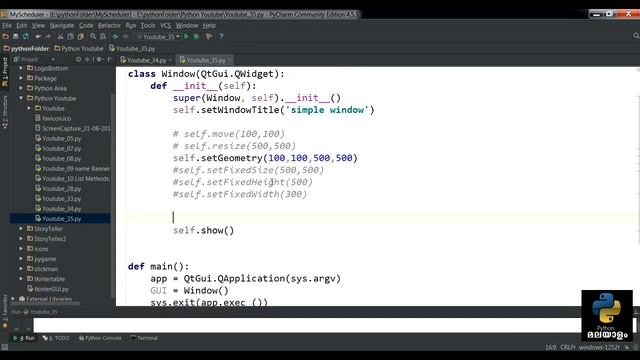
Task: Click the Redo toolbar icon
Action: [48, 36]
